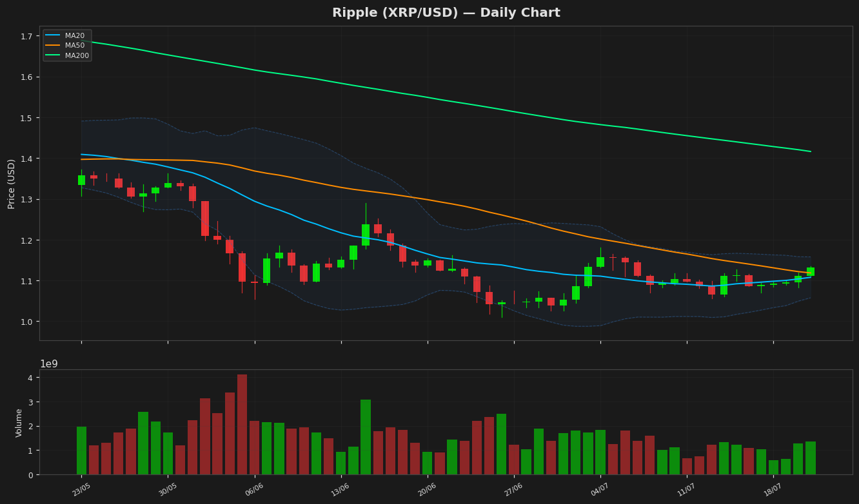
Task: Click the blue MA20 line sample in legend
Action: pos(54,36)
